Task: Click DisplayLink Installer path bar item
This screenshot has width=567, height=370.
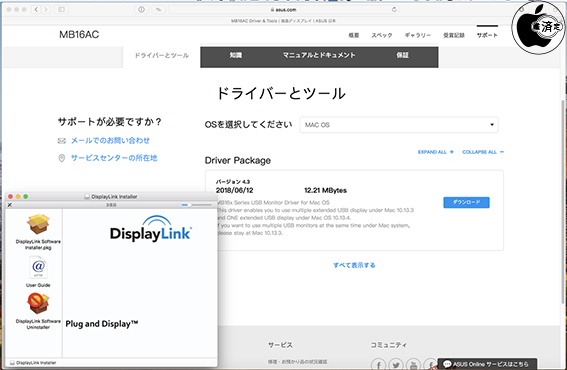Action: tap(33, 363)
